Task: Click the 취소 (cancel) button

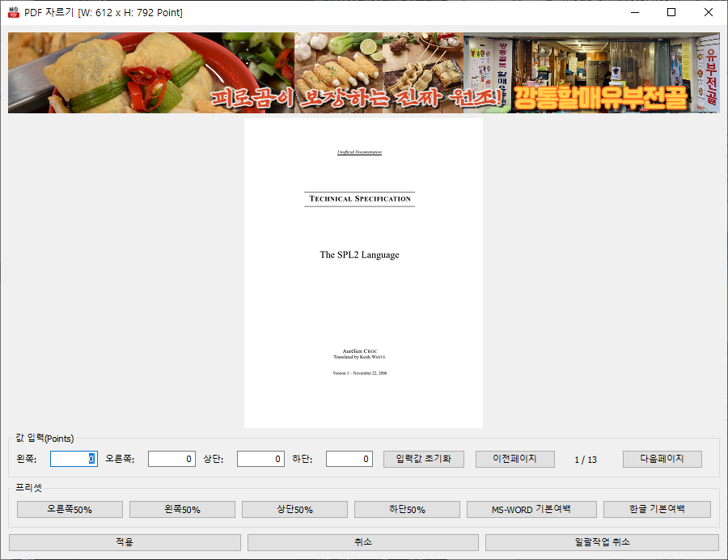Action: (363, 542)
